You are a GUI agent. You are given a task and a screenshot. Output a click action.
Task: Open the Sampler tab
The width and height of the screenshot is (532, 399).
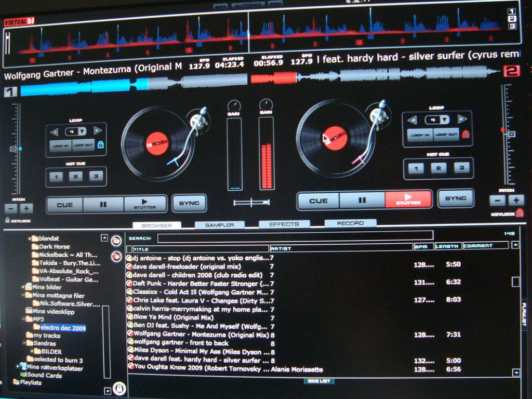click(220, 224)
